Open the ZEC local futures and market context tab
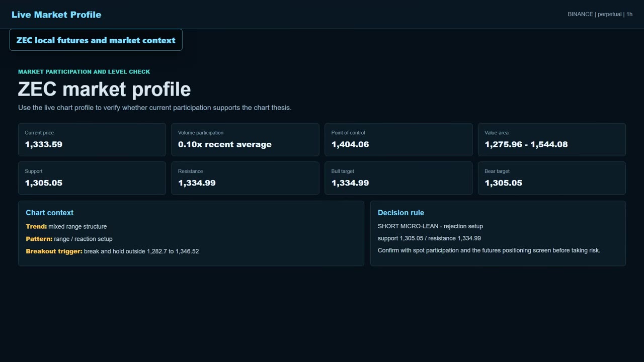 coord(96,40)
